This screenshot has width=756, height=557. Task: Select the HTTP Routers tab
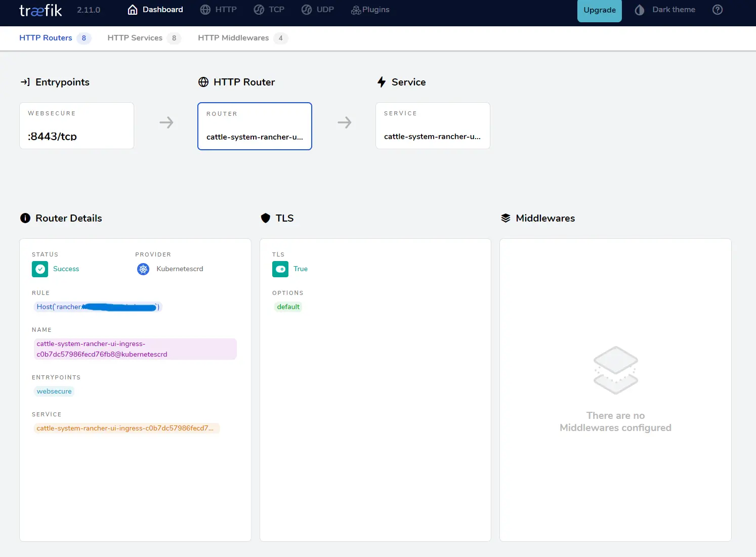coord(46,38)
